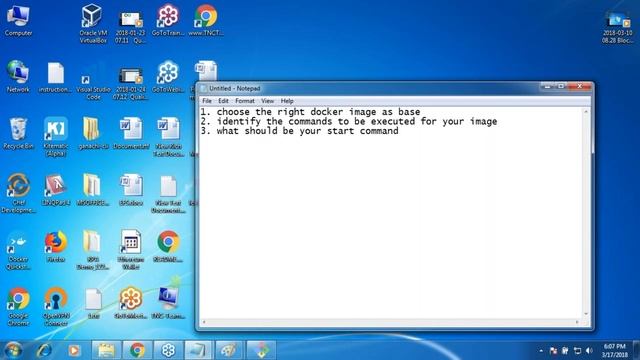Image resolution: width=640 pixels, height=360 pixels.
Task: Show hidden system tray icons
Action: pyautogui.click(x=541, y=351)
